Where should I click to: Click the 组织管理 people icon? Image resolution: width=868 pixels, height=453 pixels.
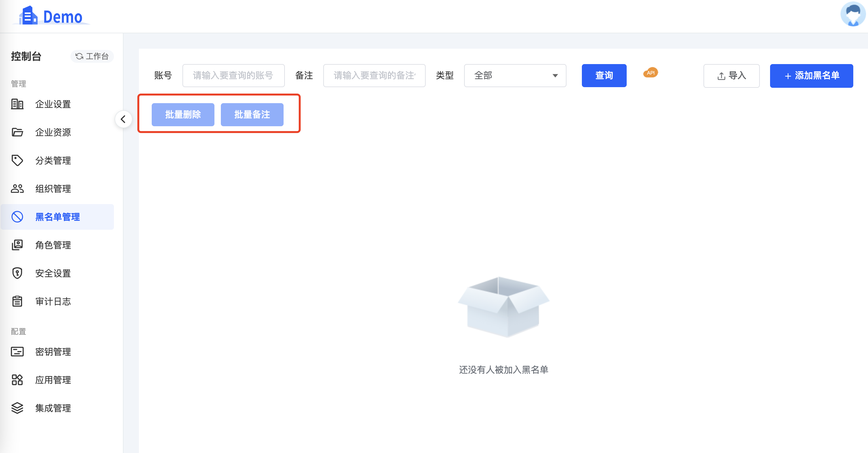[17, 189]
